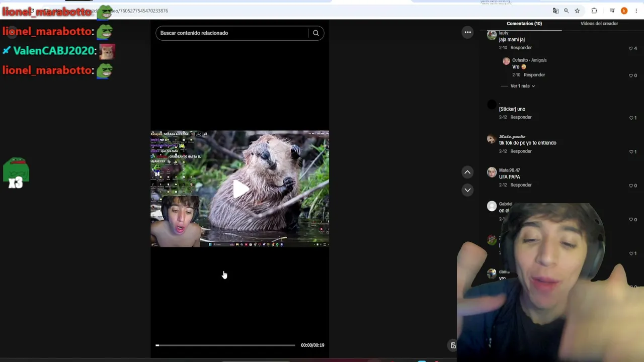The height and width of the screenshot is (362, 644).
Task: Seek using the video progress bar
Action: [x=225, y=345]
